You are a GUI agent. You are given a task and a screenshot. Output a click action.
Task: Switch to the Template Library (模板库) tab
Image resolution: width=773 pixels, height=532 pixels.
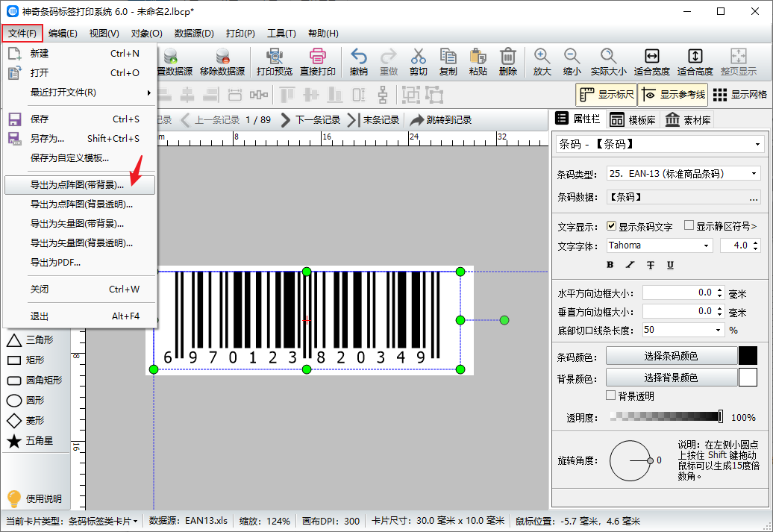633,119
